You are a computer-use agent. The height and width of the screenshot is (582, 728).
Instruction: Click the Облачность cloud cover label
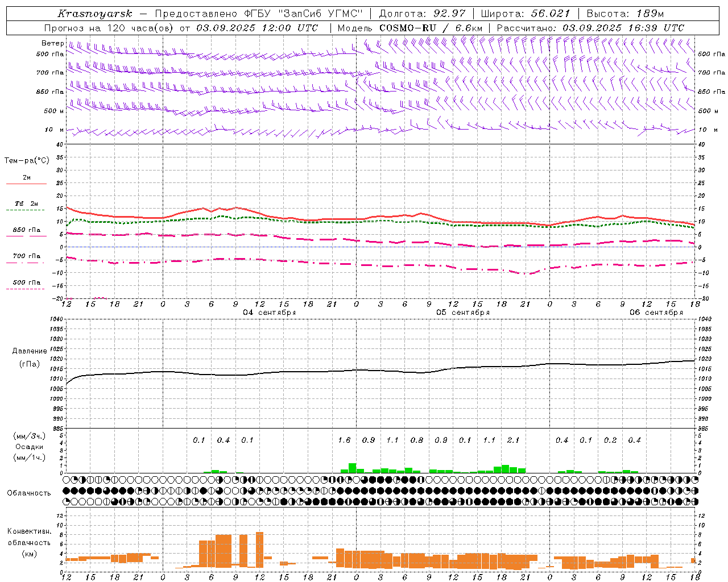point(29,493)
